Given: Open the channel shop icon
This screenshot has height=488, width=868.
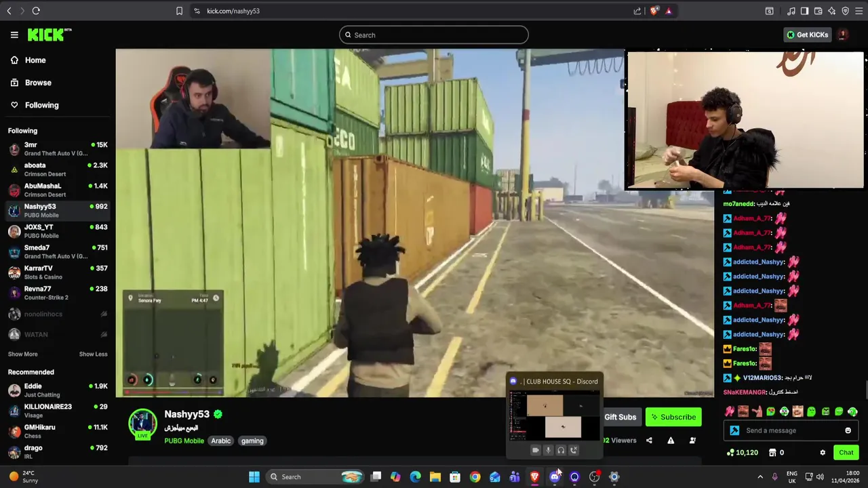Looking at the screenshot, I should 772,453.
